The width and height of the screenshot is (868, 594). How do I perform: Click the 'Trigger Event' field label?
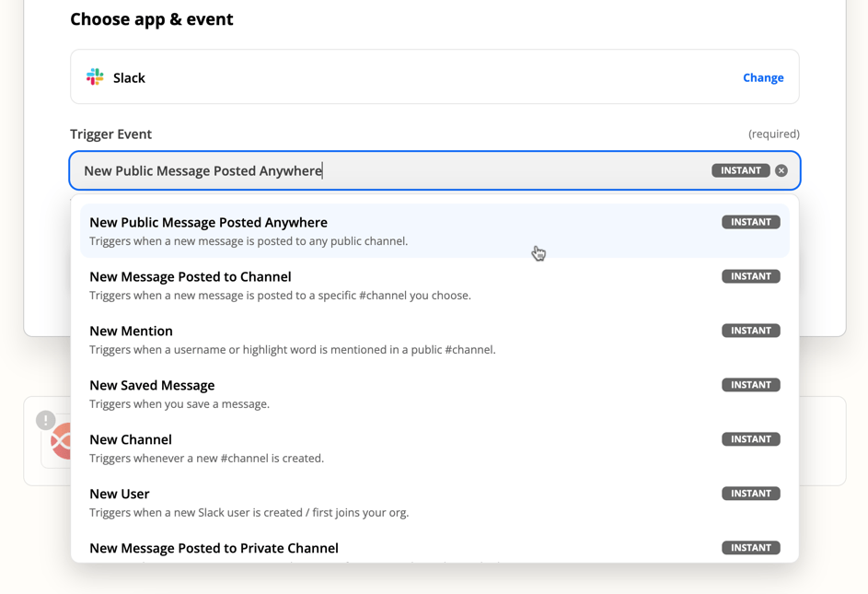(x=110, y=134)
